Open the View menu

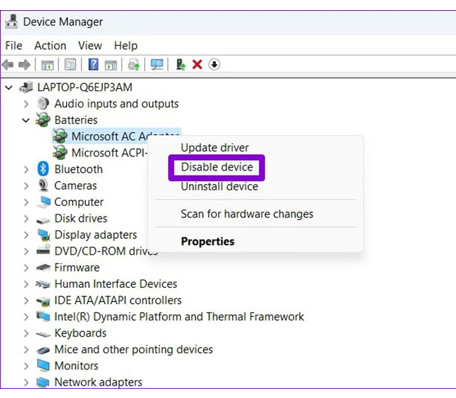90,45
